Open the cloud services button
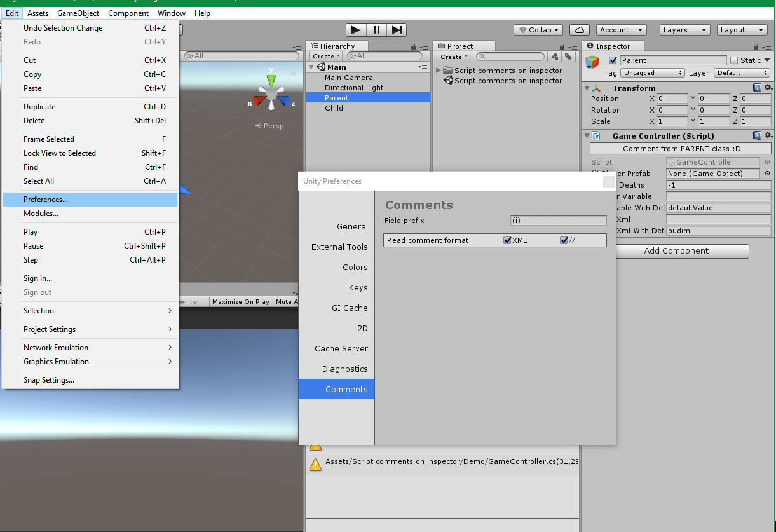Image resolution: width=776 pixels, height=532 pixels. click(x=580, y=30)
